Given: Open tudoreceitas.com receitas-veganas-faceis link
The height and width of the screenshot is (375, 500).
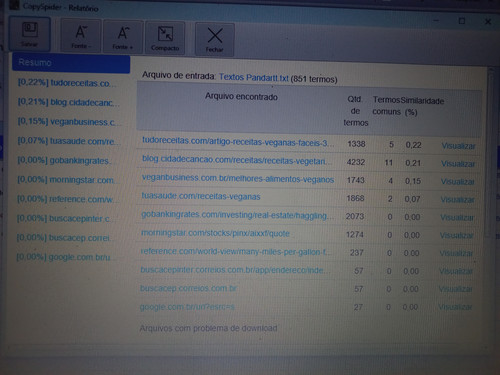Looking at the screenshot, I should click(238, 142).
